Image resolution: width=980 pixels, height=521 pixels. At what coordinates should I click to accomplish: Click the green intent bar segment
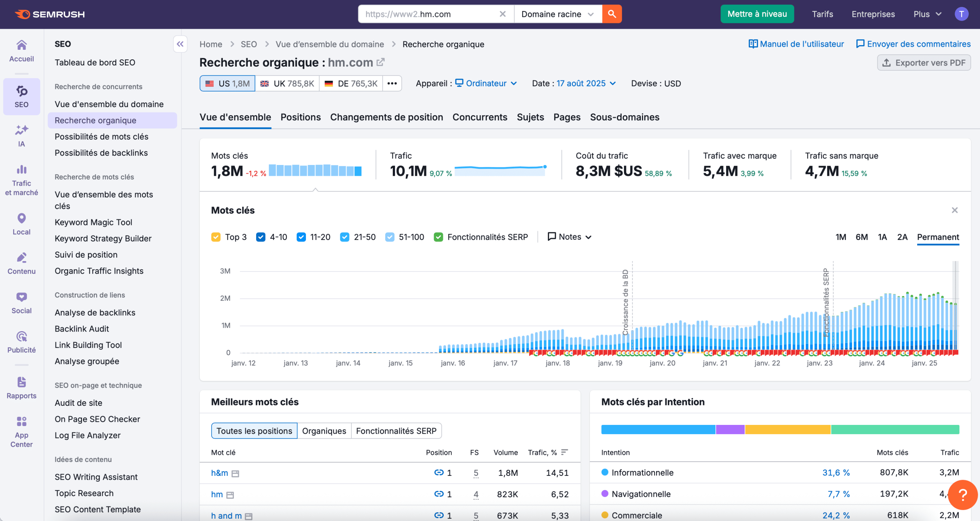tap(895, 430)
